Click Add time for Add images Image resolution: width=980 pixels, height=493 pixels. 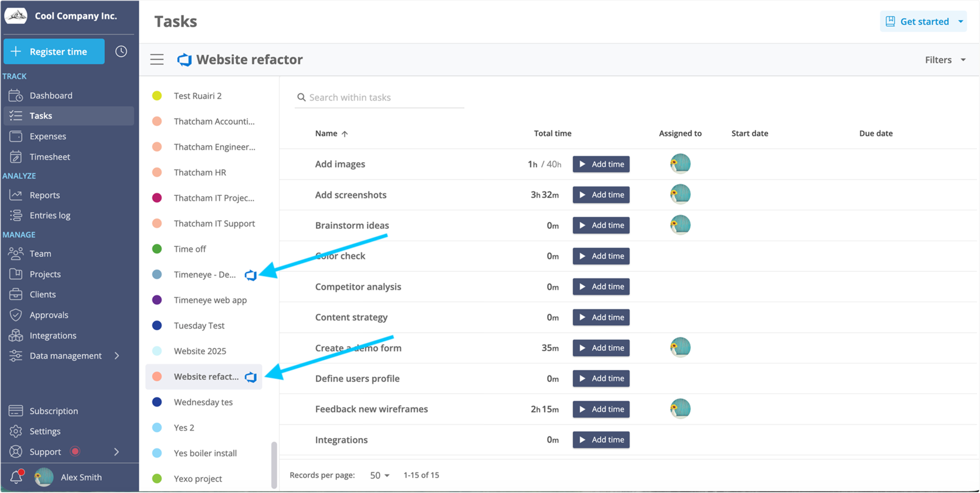click(x=601, y=164)
